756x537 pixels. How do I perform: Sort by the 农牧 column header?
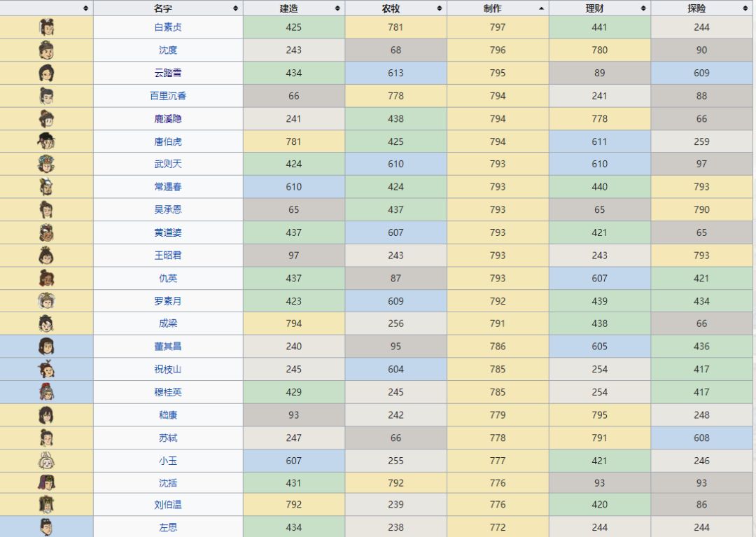point(396,8)
